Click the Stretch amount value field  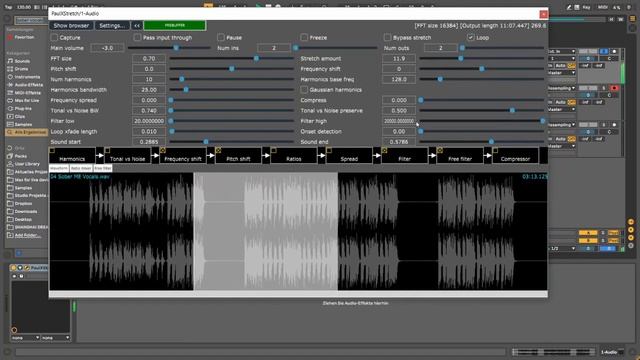point(399,58)
